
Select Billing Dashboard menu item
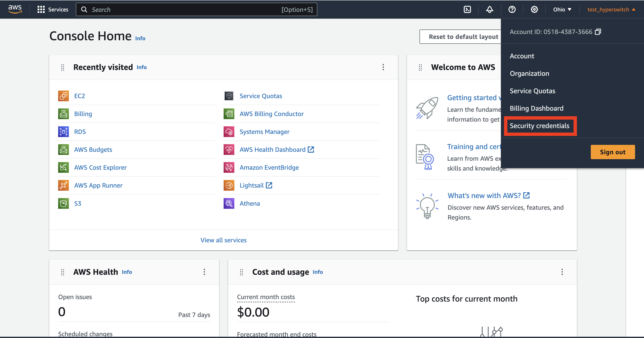click(536, 108)
